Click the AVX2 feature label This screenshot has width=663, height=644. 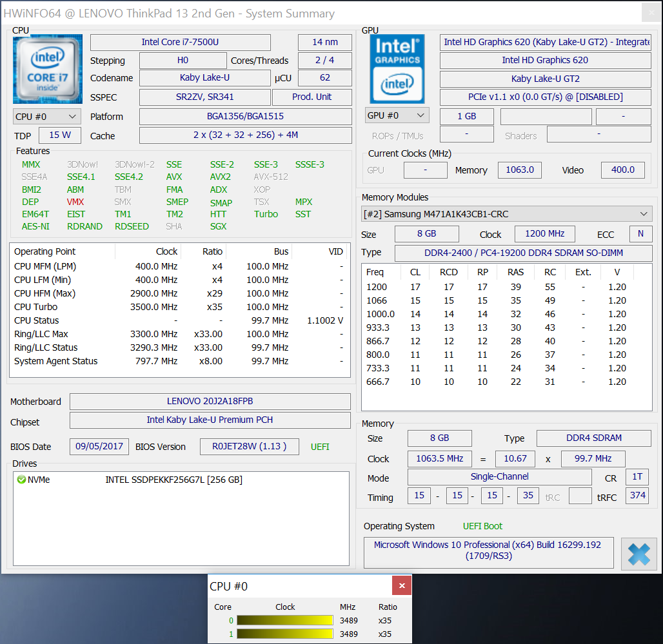coord(221,177)
